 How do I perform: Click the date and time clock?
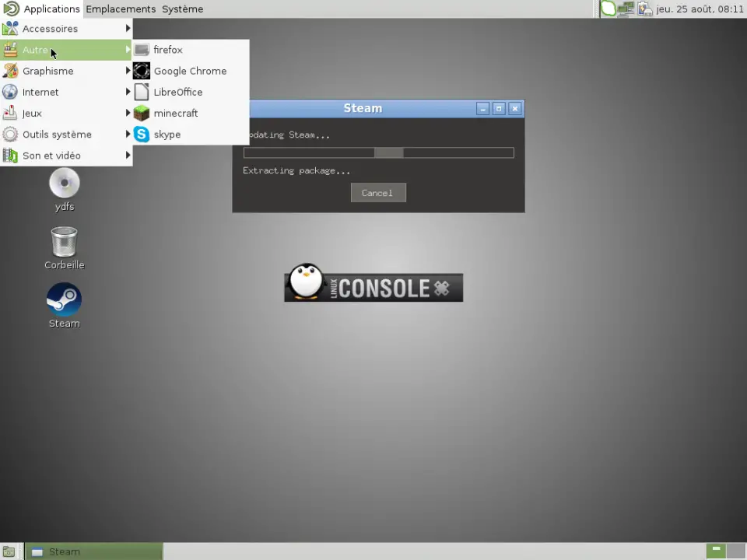pyautogui.click(x=700, y=9)
